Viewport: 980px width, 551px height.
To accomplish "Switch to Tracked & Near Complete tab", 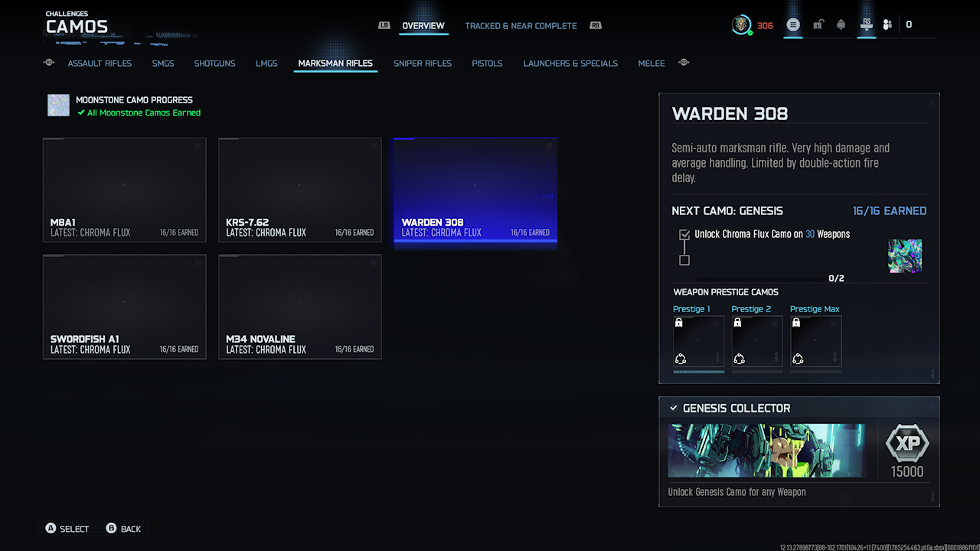I will (x=521, y=26).
